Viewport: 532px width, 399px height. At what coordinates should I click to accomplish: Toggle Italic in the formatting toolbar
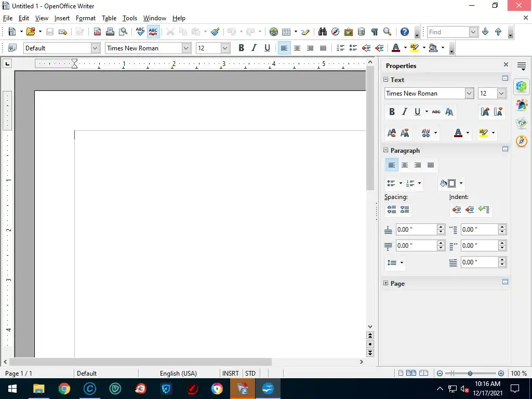coord(254,48)
